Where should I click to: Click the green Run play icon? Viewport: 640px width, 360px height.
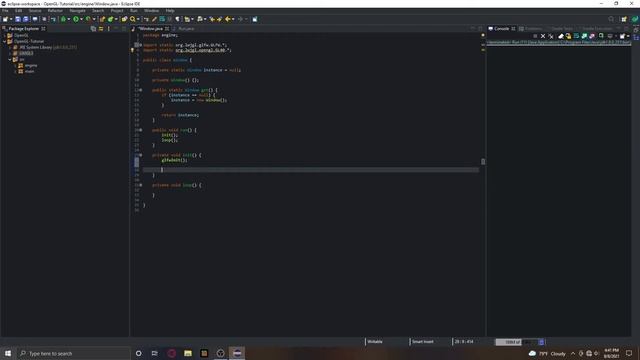pyautogui.click(x=76, y=19)
